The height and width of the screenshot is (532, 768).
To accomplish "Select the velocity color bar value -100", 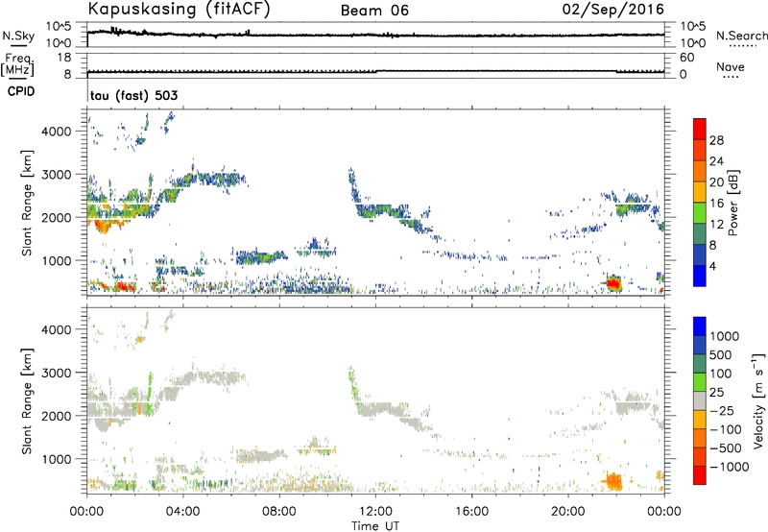I will tap(725, 429).
